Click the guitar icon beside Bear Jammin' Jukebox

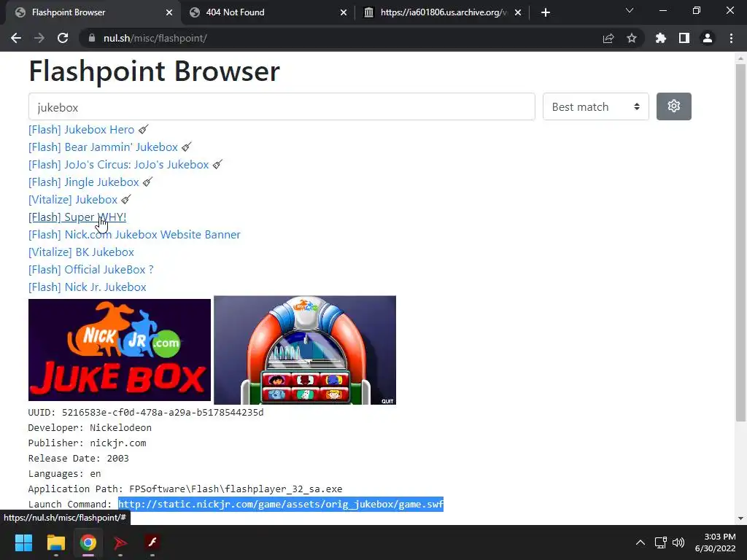pos(186,147)
